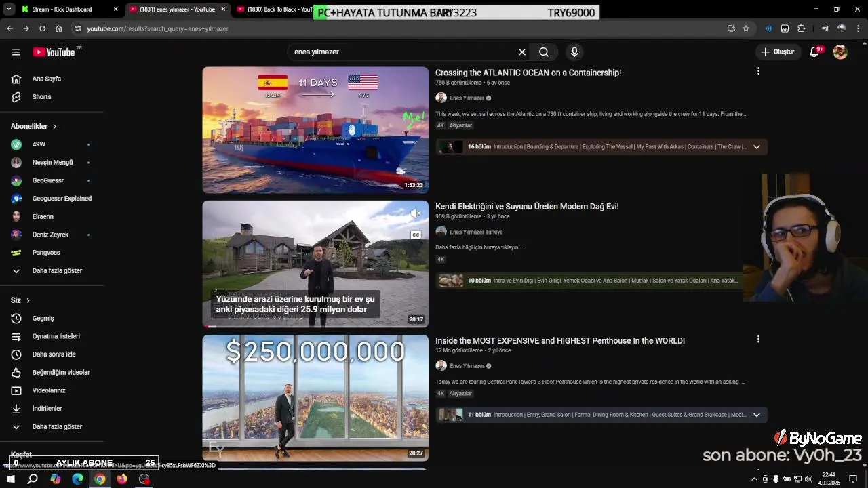Clear the search box with X
The height and width of the screenshot is (488, 868).
[522, 52]
